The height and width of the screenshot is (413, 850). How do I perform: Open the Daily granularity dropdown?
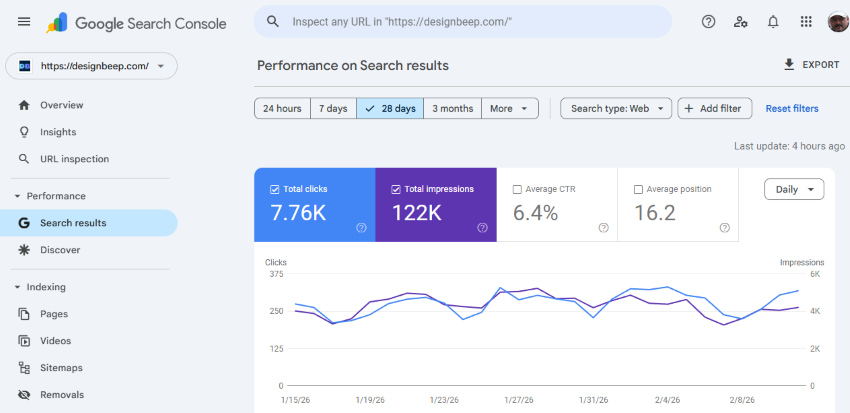pyautogui.click(x=794, y=189)
